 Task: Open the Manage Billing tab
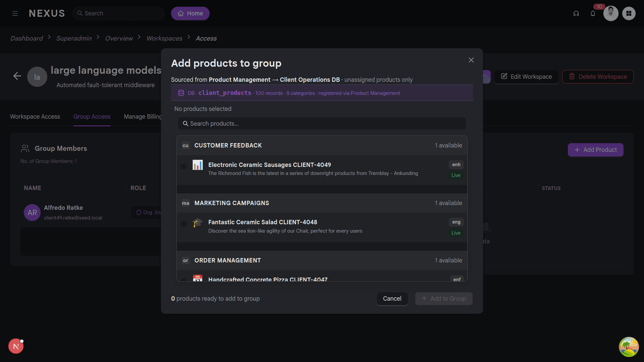pyautogui.click(x=143, y=117)
